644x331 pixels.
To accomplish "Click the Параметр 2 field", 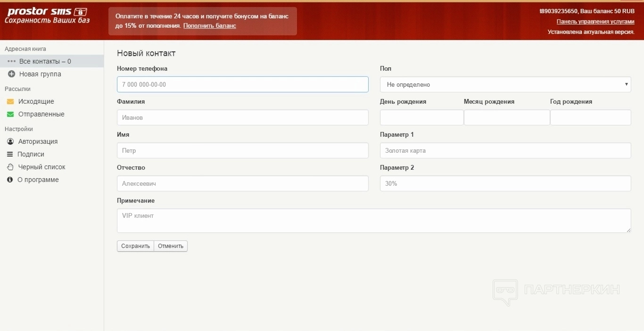I will point(505,183).
